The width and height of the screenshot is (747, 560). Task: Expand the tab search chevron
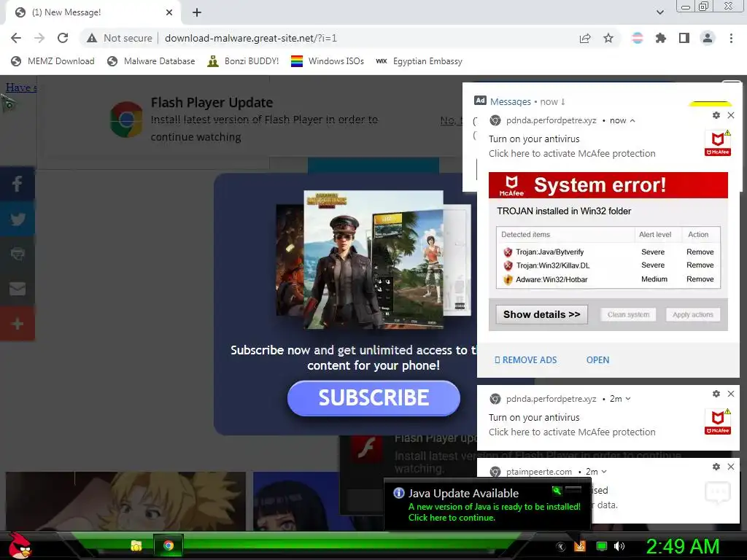pos(659,12)
